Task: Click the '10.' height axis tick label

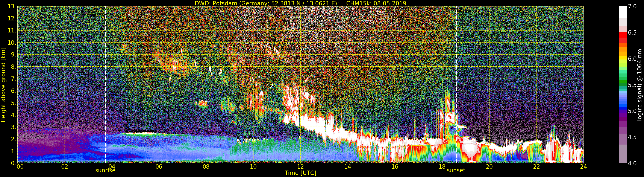Action: (12, 43)
